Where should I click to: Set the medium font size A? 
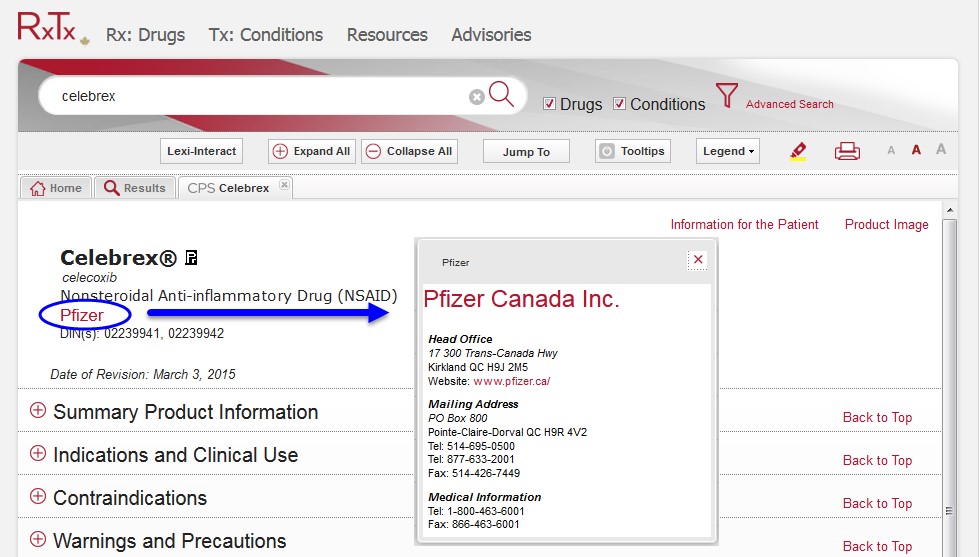point(916,150)
